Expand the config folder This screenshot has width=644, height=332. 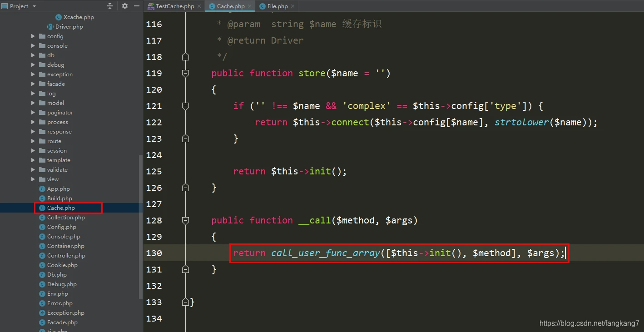[x=33, y=36]
